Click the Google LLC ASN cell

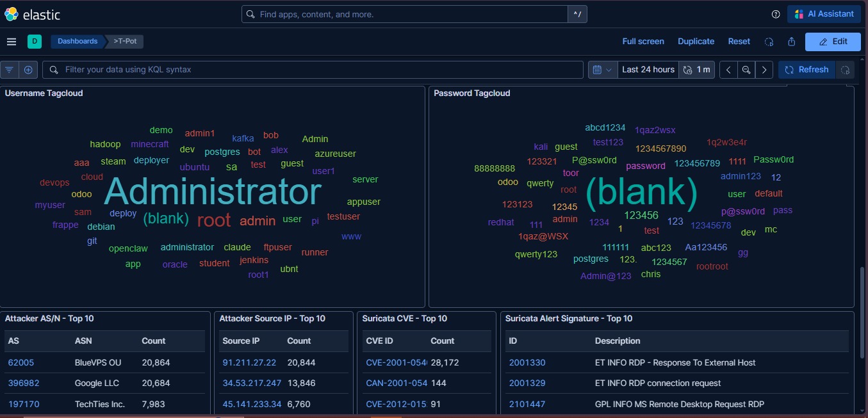[x=97, y=383]
